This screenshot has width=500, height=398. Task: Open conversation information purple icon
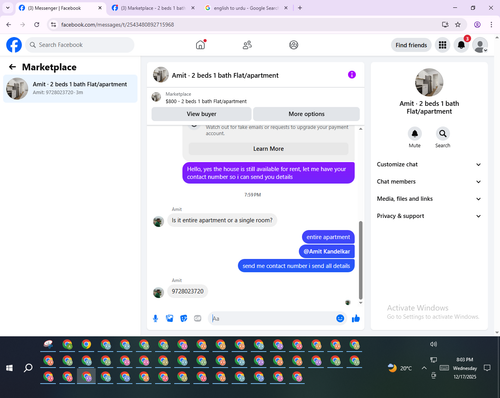click(x=352, y=75)
